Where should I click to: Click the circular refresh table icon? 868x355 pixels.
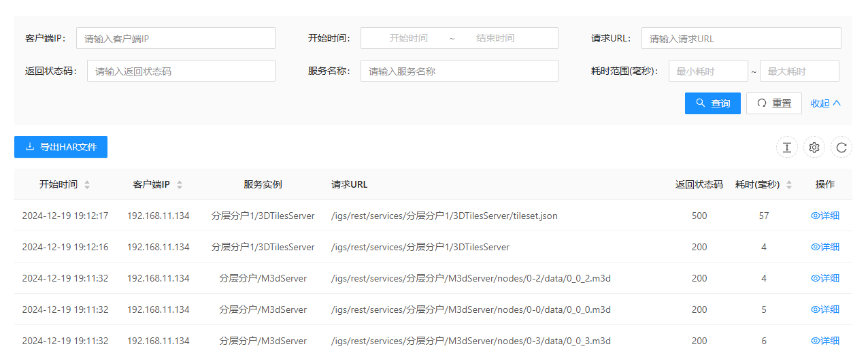(841, 147)
